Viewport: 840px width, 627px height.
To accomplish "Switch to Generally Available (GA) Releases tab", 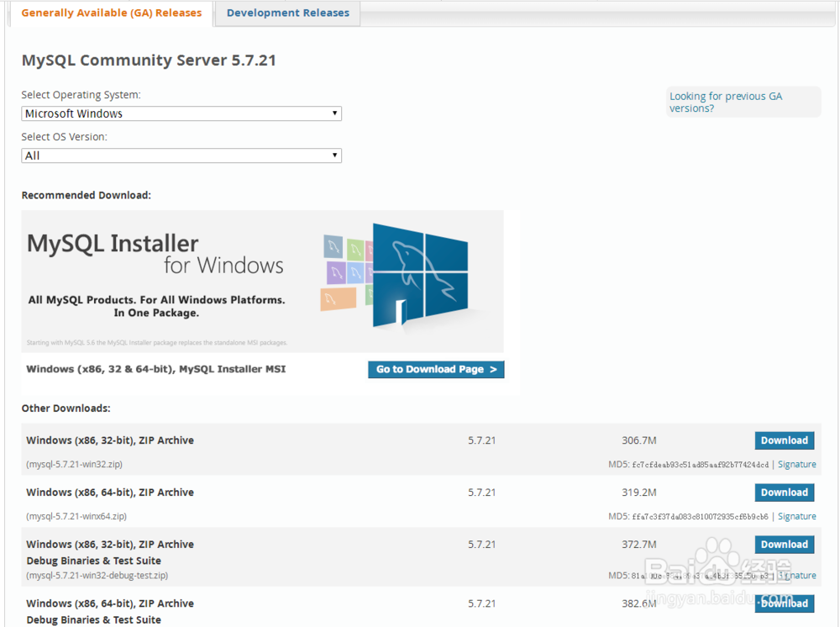I will coord(112,13).
